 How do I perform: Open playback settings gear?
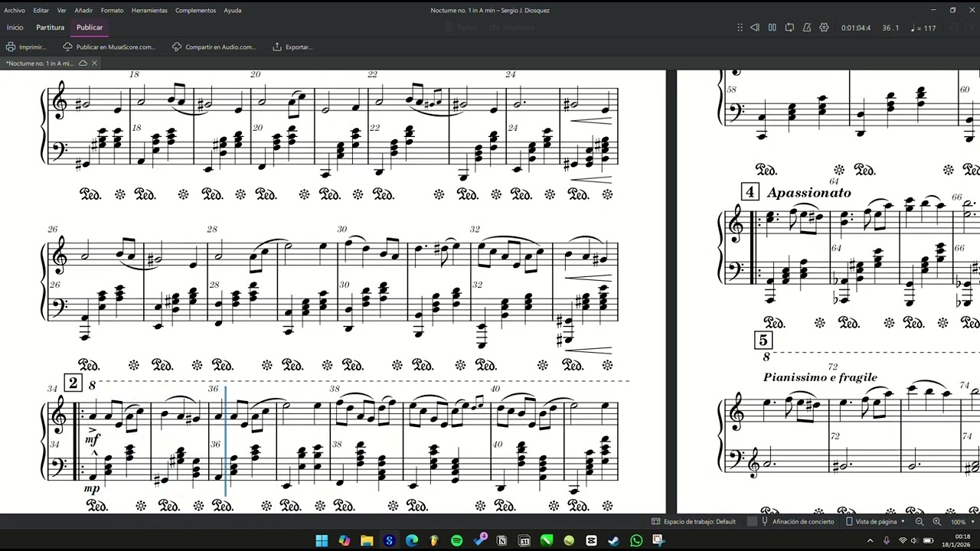(824, 28)
